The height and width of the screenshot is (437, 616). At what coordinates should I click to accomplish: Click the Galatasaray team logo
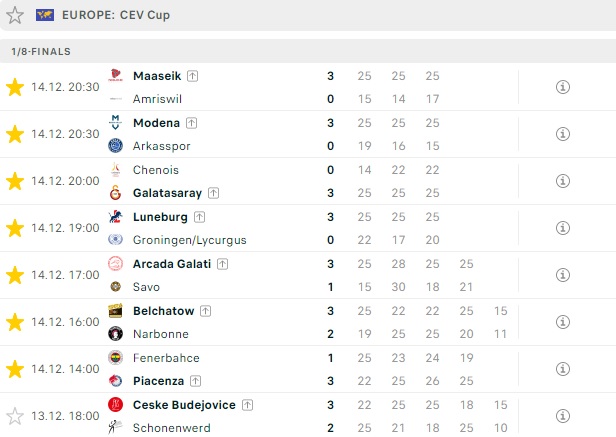click(x=116, y=193)
